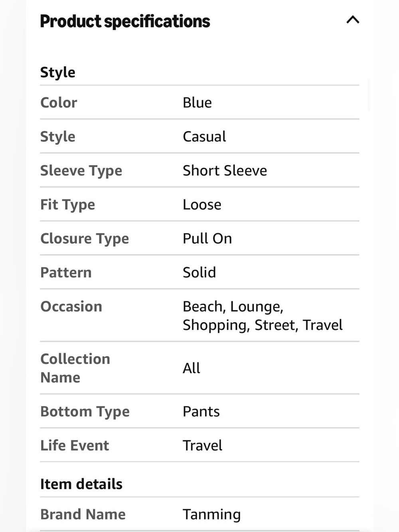Select the Color row label
399x532 pixels.
point(59,103)
